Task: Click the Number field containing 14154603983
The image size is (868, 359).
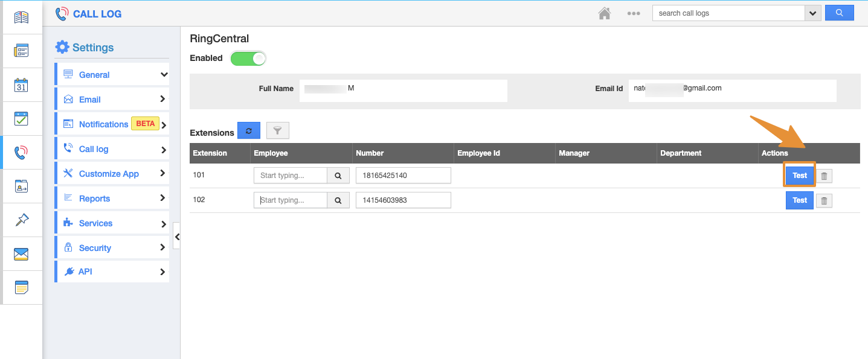Action: pyautogui.click(x=403, y=200)
